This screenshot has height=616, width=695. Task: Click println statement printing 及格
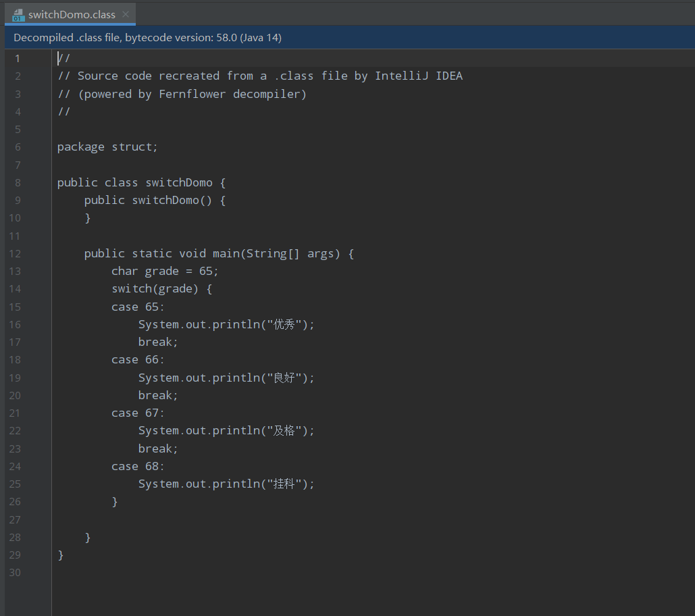226,431
